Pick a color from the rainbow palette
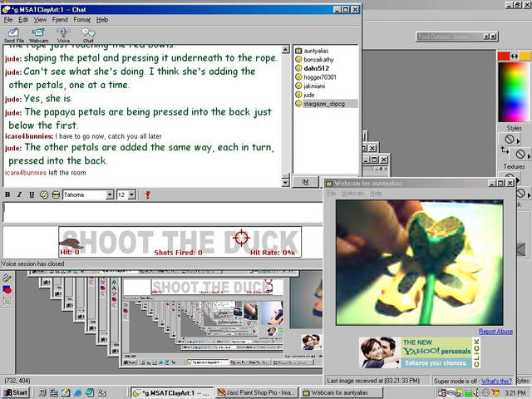 [513, 91]
